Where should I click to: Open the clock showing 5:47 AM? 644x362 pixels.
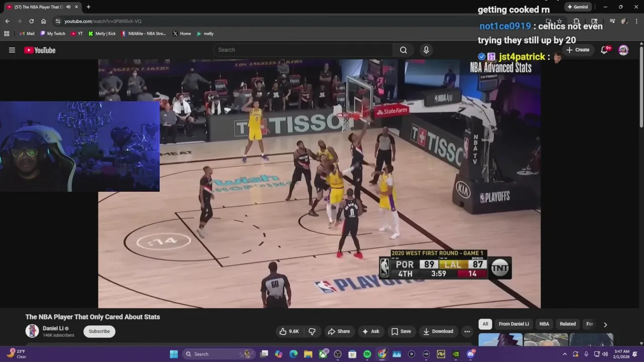[x=621, y=354]
